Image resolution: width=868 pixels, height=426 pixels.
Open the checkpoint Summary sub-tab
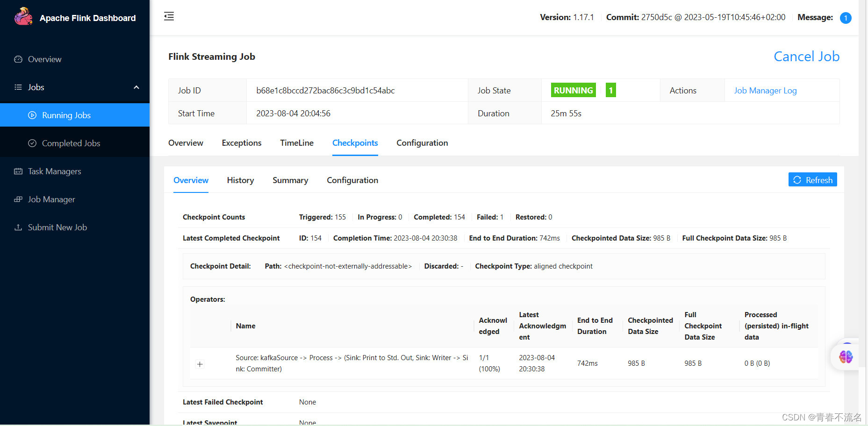(290, 180)
